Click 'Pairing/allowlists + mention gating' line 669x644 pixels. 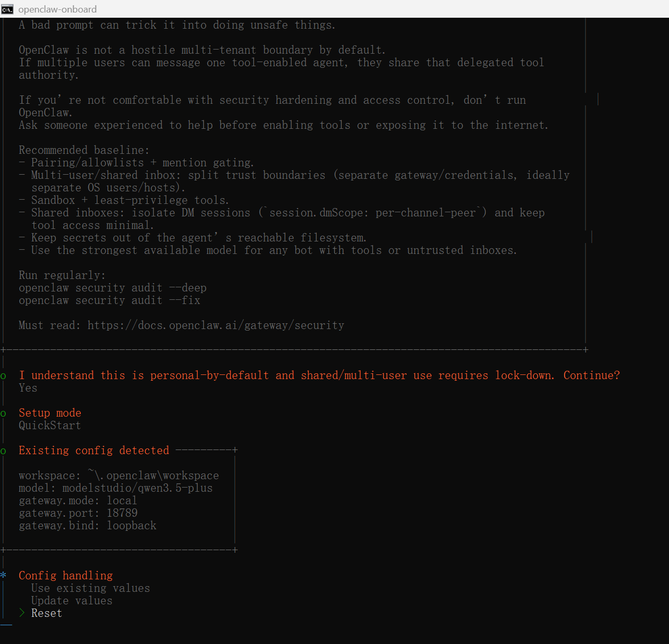tap(137, 163)
